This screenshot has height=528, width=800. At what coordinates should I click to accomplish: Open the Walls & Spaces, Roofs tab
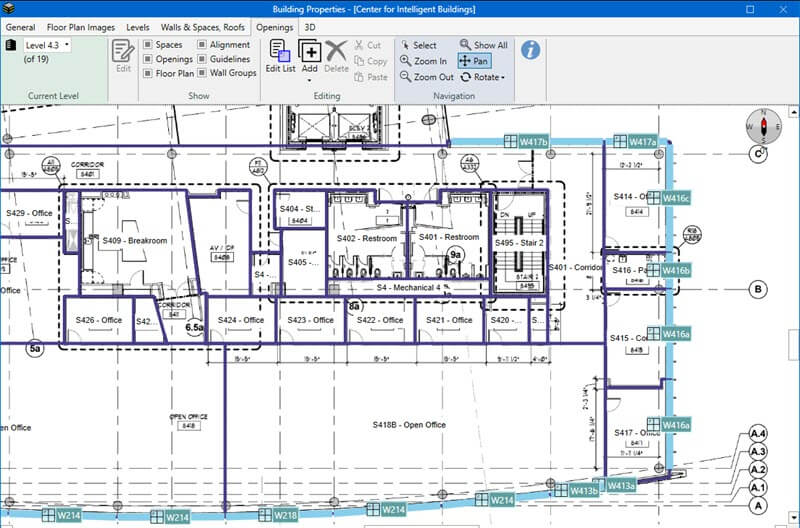coord(204,27)
